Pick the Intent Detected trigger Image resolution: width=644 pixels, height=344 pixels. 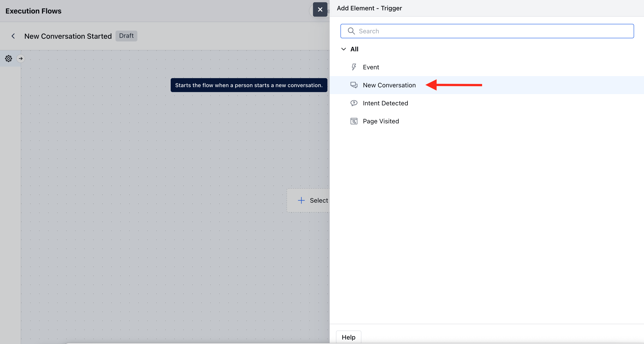click(x=385, y=103)
